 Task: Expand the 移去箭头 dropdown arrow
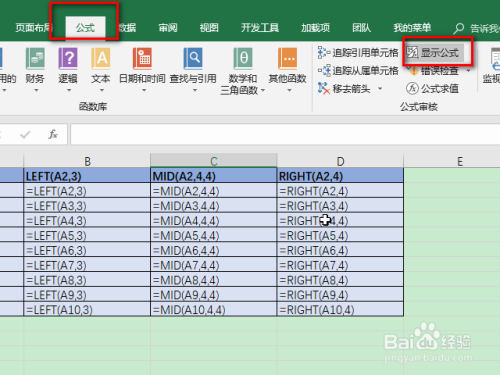coord(380,89)
